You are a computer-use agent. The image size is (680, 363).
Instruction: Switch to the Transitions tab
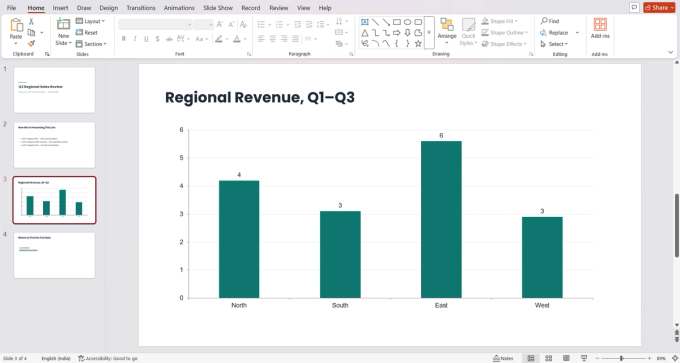click(x=141, y=8)
